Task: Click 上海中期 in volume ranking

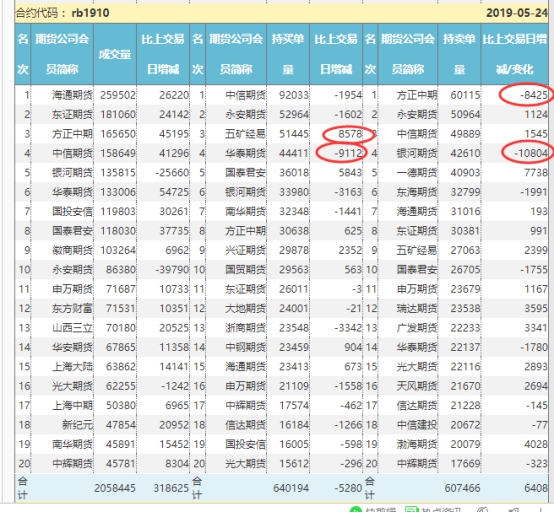Action: click(x=72, y=406)
